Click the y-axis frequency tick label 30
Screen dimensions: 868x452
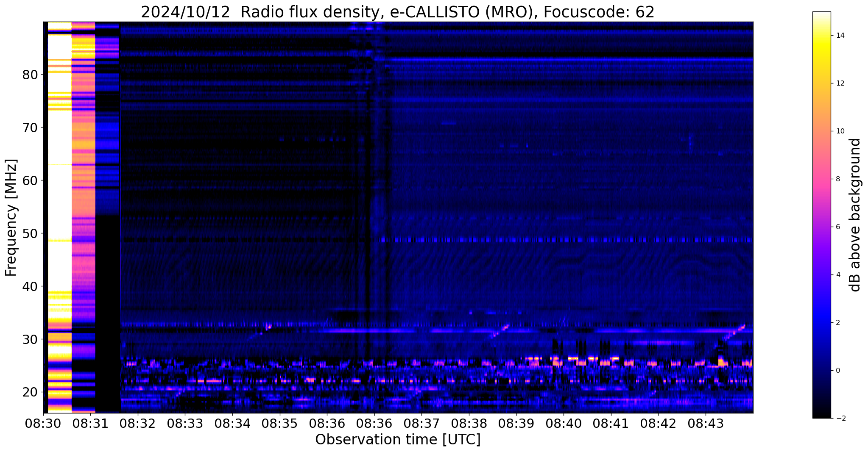click(x=30, y=340)
